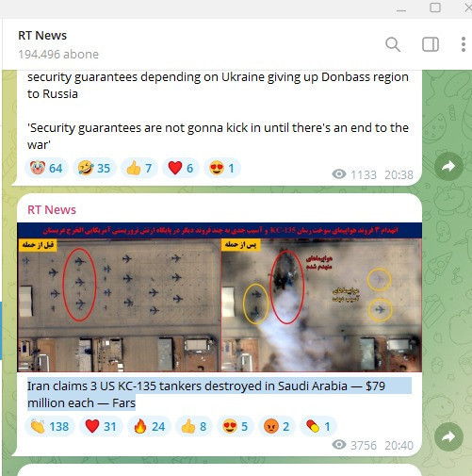Add fire reaction showing 24
The width and height of the screenshot is (472, 476).
pyautogui.click(x=150, y=427)
